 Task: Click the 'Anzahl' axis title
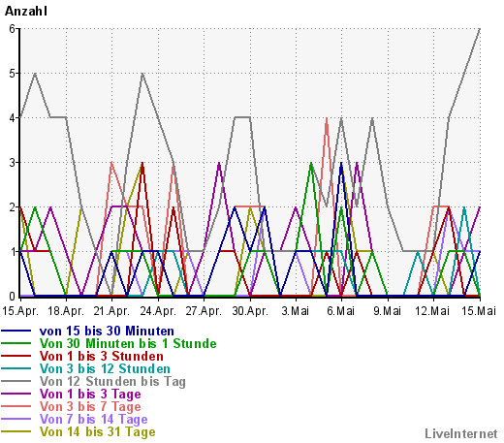pos(26,11)
